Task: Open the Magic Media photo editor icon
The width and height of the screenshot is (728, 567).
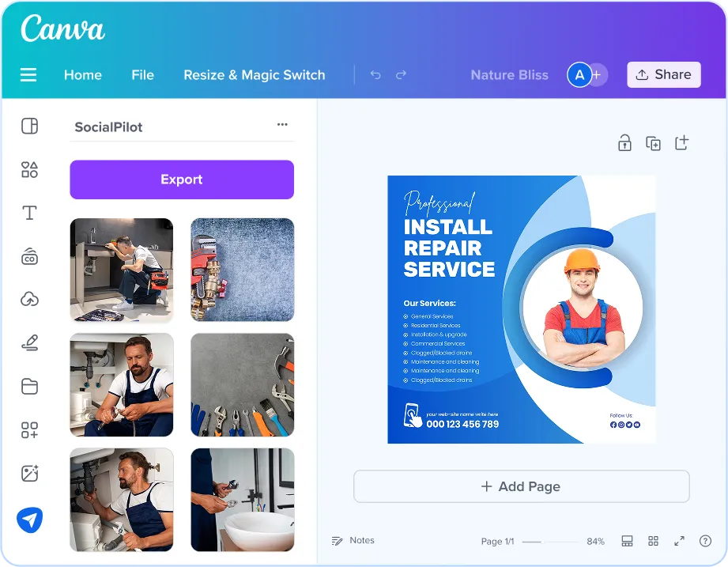Action: tap(29, 472)
